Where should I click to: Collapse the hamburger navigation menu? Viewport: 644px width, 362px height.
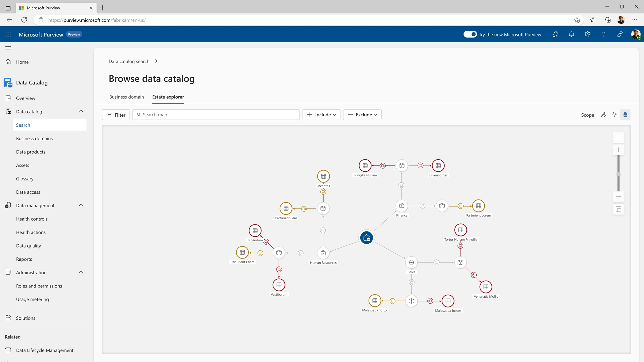click(x=8, y=48)
